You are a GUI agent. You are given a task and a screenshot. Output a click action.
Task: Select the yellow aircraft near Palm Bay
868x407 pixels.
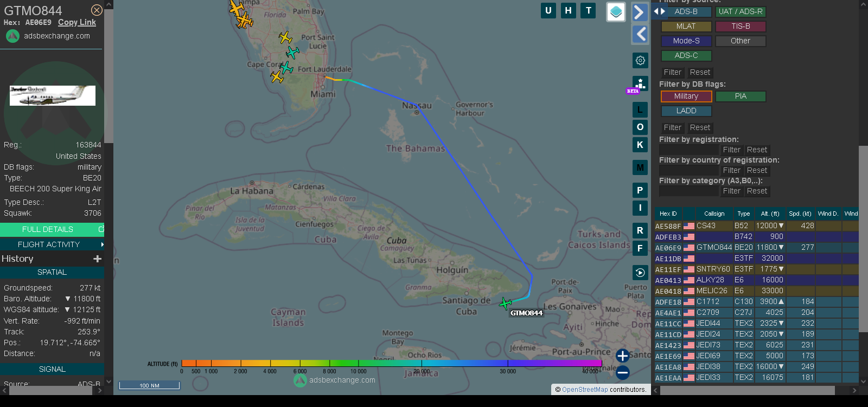click(285, 37)
